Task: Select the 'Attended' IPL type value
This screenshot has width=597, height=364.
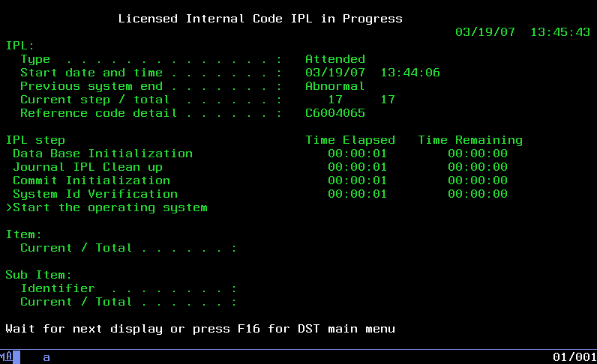Action: [x=334, y=59]
